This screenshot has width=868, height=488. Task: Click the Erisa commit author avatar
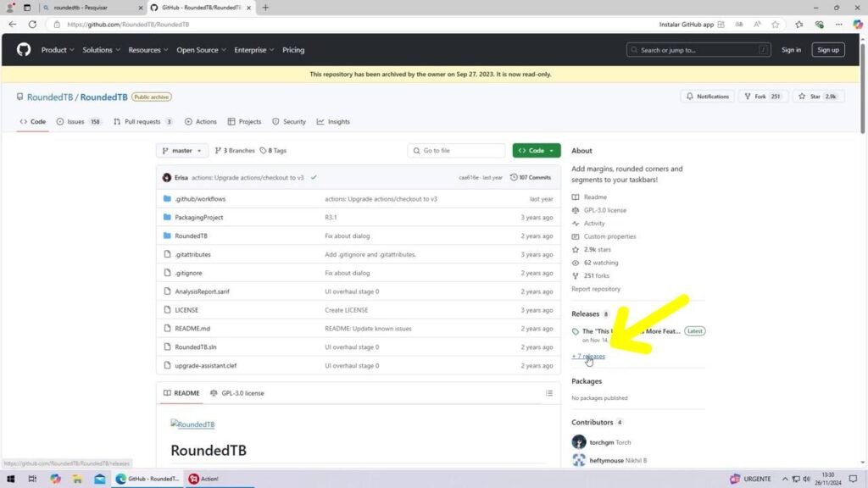167,178
